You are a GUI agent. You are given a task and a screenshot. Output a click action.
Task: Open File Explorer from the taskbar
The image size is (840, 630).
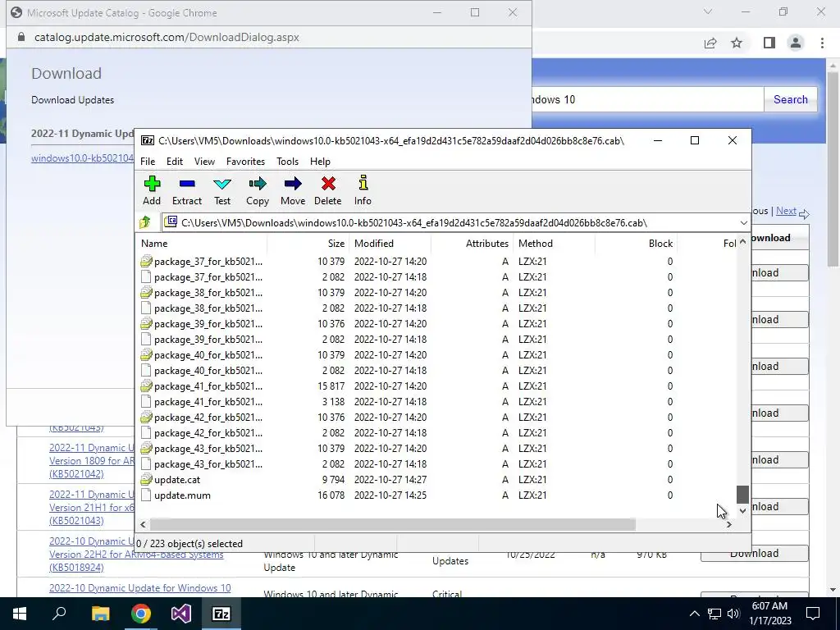[100, 614]
